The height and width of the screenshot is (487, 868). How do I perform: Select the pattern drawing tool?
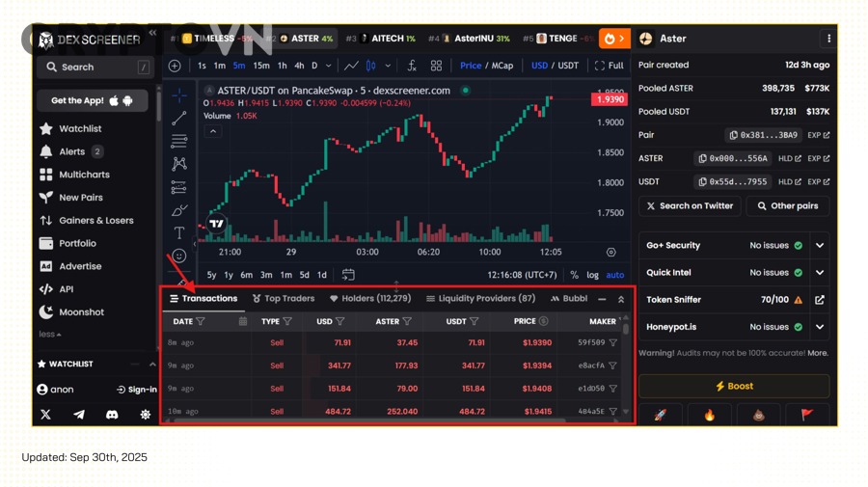click(178, 164)
